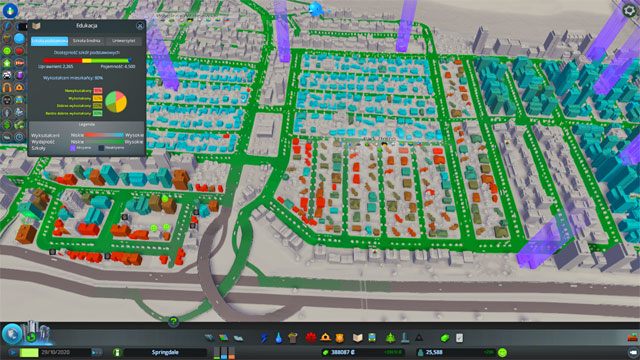Select the fire safety info view
The image size is (640, 360).
click(19, 88)
